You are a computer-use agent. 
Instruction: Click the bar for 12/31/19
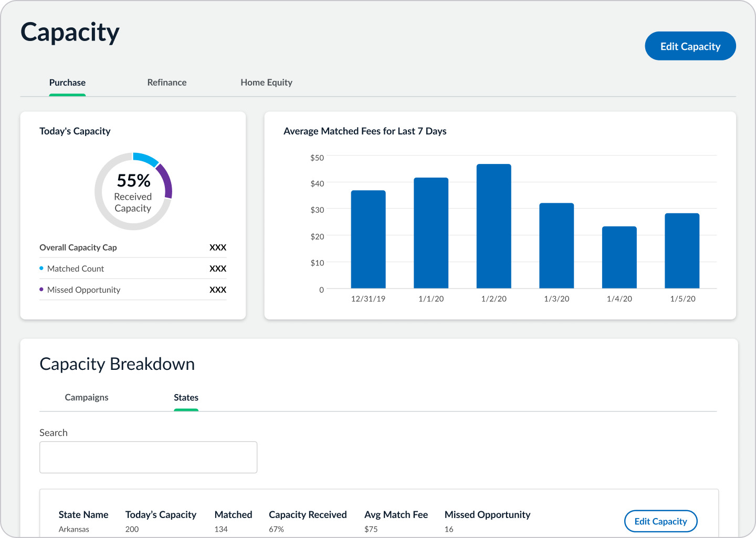pos(368,239)
